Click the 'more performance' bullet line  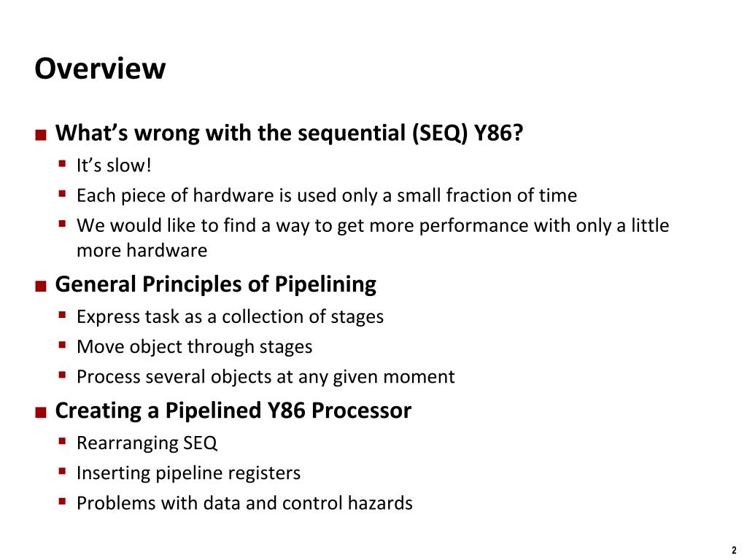373,226
